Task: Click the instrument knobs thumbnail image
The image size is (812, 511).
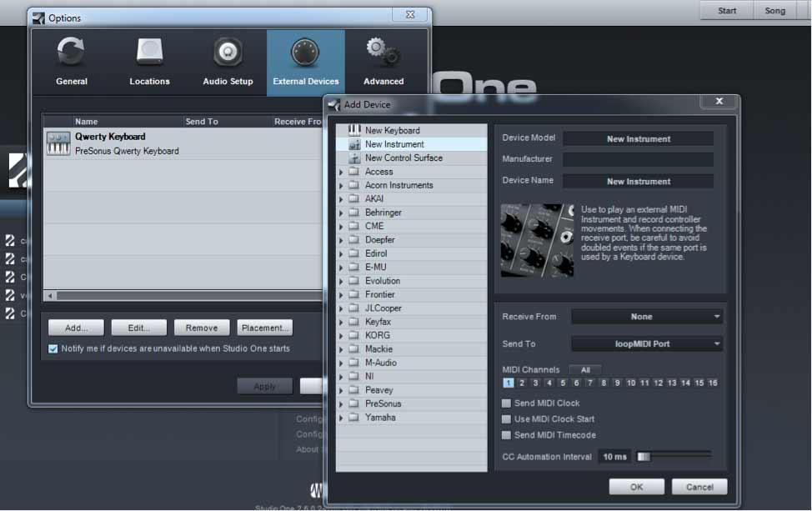Action: pos(537,240)
